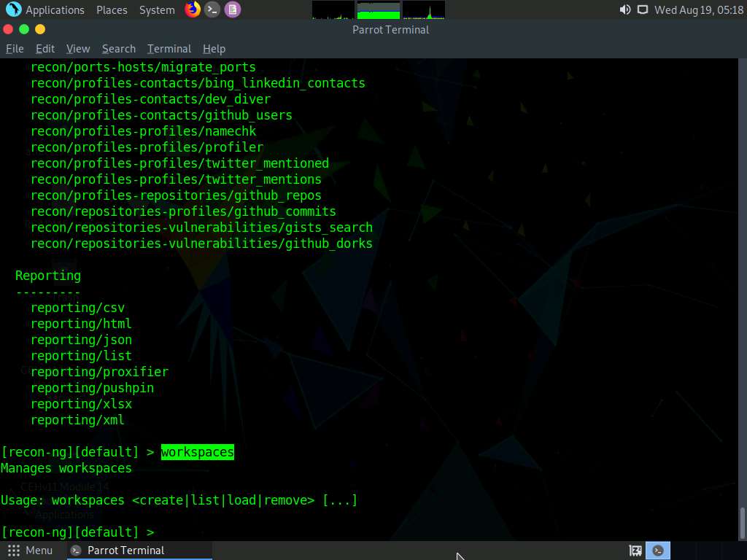This screenshot has height=560, width=747.
Task: Click the Usage: workspaces syntax line
Action: click(x=179, y=500)
